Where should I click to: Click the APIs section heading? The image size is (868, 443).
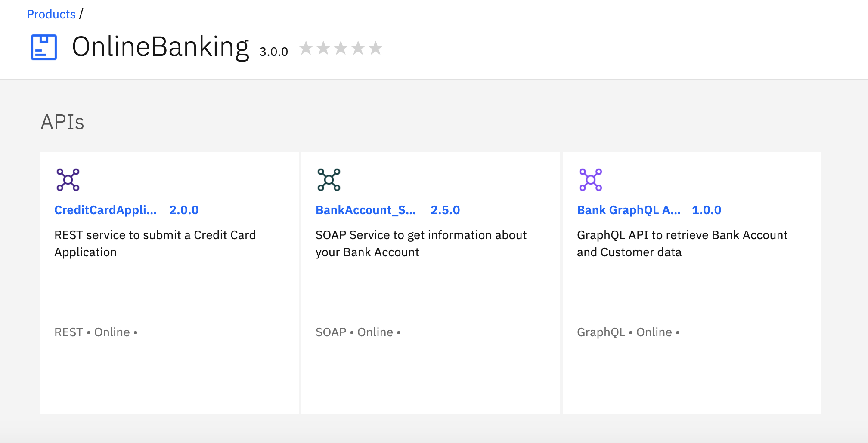point(62,122)
